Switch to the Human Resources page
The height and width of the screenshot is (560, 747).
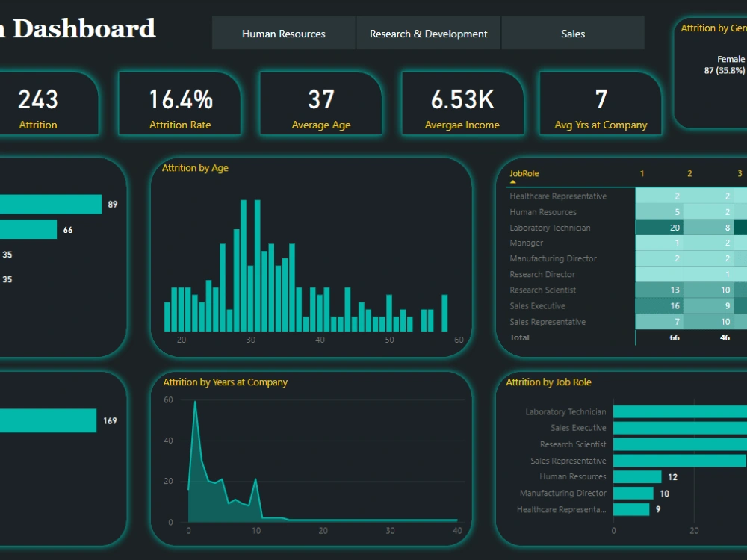click(x=283, y=33)
